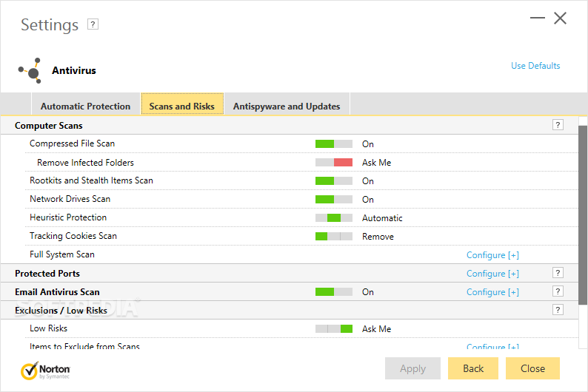Open help for Protected Ports section
588x392 pixels.
click(x=558, y=273)
